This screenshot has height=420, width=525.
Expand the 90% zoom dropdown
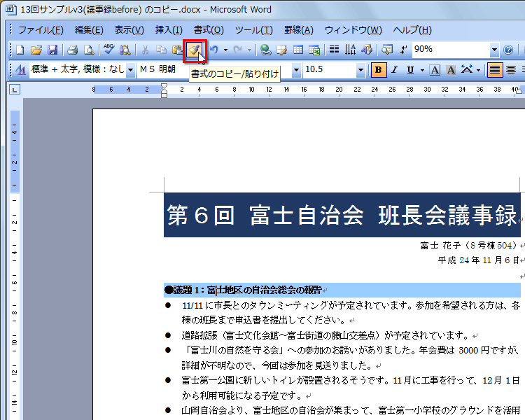click(494, 50)
